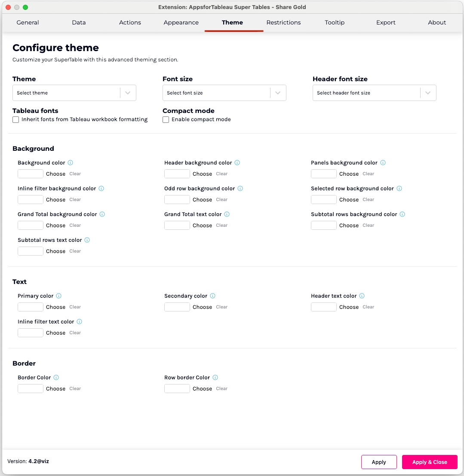The image size is (464, 476).
Task: Enable Inherit fonts from Tableau workbook formatting
Action: pos(16,120)
